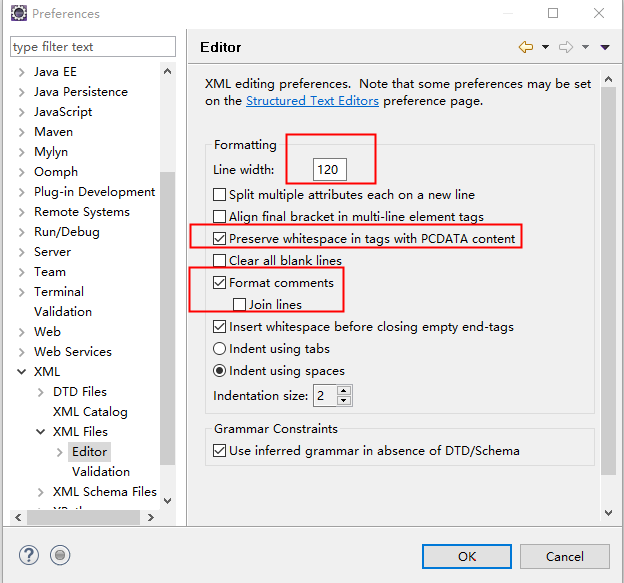Check the Join lines option

coord(239,305)
